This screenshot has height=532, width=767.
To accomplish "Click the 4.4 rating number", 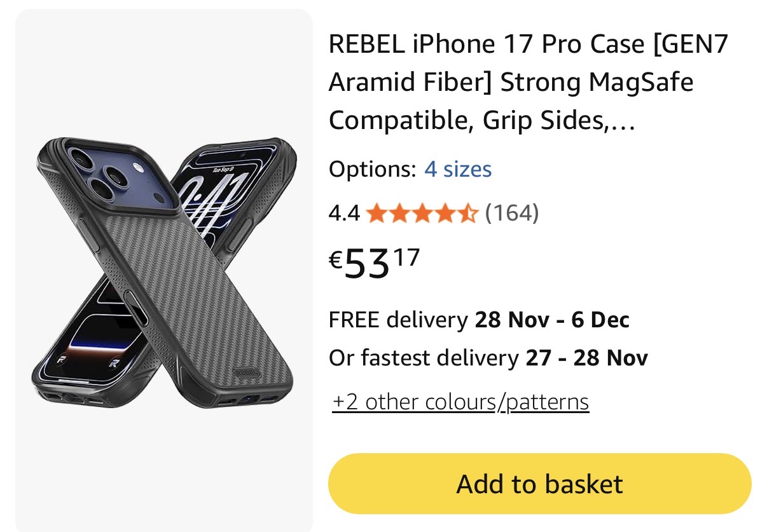I will (x=344, y=214).
